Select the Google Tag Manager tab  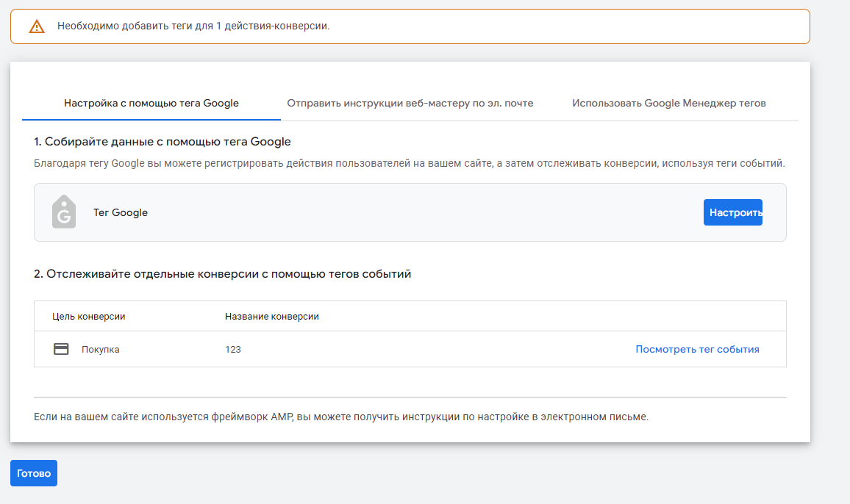point(669,104)
